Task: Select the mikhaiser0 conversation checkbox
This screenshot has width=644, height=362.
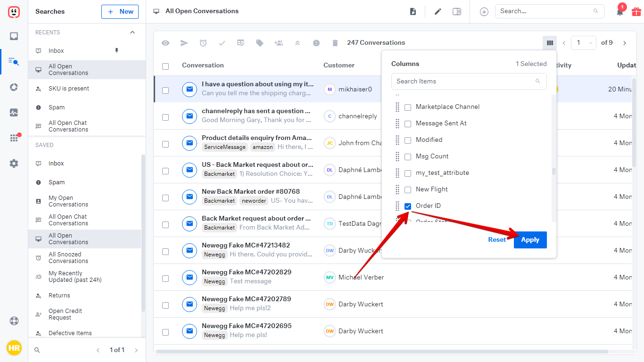Action: coord(165,90)
